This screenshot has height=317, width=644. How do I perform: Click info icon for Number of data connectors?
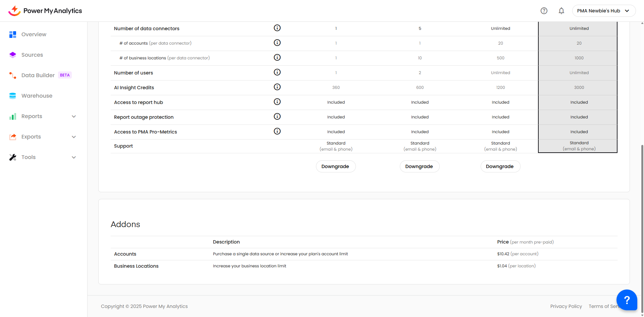(x=277, y=28)
